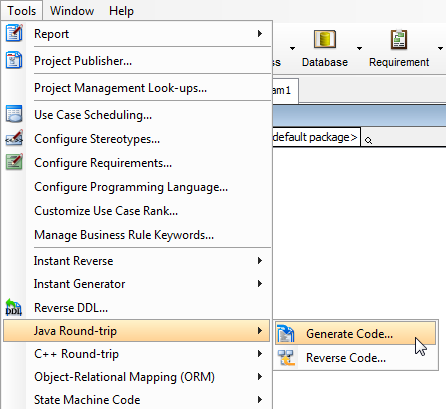Click the magnifier icon beside default package
This screenshot has height=409, width=446.
(x=368, y=140)
